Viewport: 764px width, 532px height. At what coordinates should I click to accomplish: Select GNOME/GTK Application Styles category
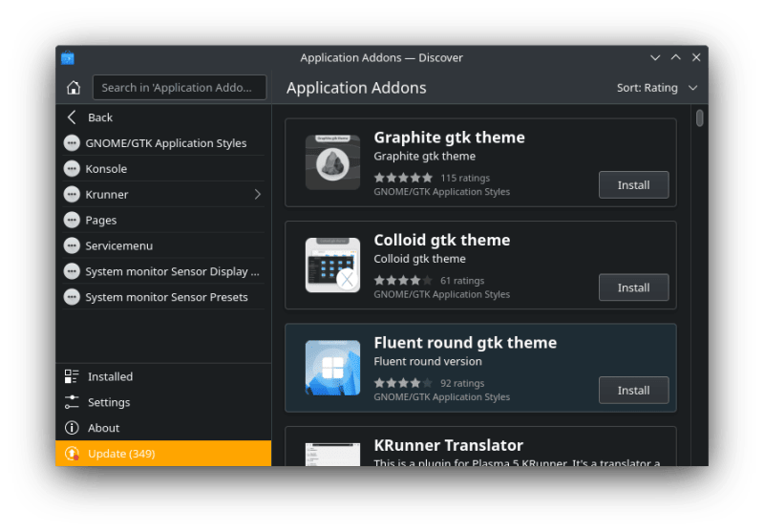coord(165,143)
